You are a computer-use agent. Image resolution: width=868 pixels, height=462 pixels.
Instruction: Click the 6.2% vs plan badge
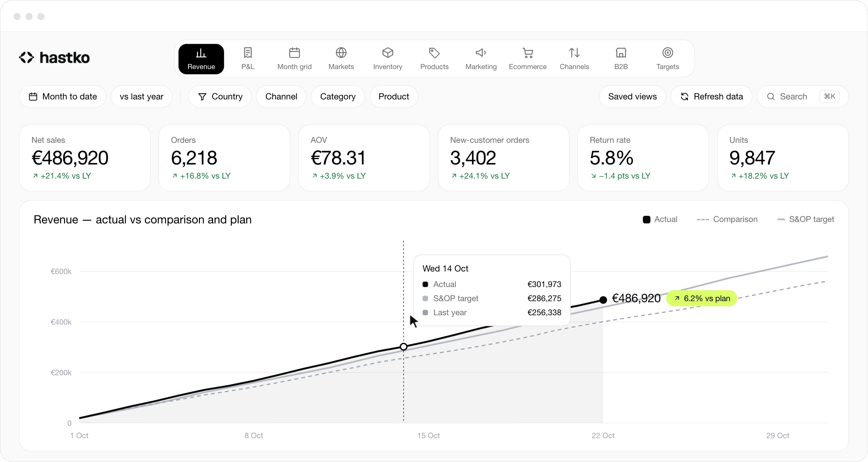702,298
